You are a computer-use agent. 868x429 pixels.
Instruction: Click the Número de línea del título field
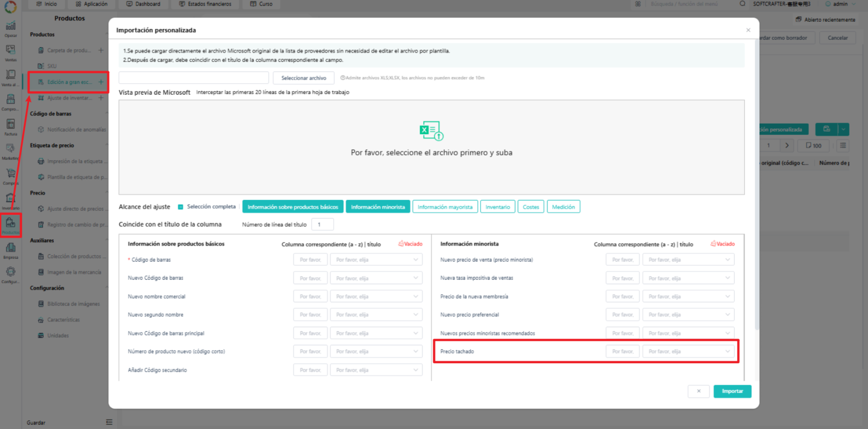click(322, 224)
